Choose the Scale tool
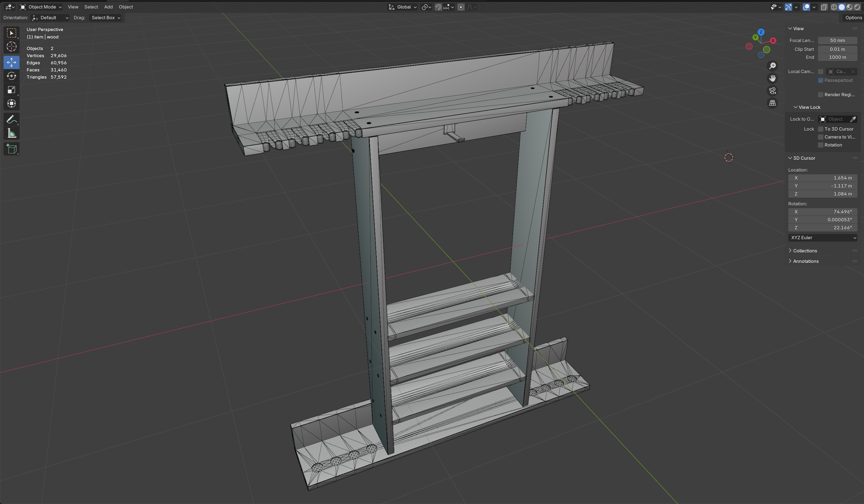The height and width of the screenshot is (504, 864). click(x=11, y=90)
